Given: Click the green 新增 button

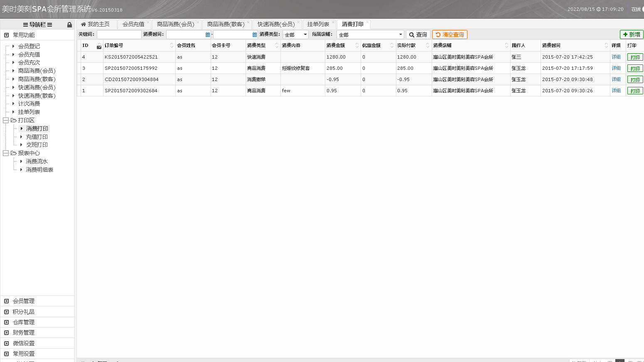Looking at the screenshot, I should pos(632,34).
